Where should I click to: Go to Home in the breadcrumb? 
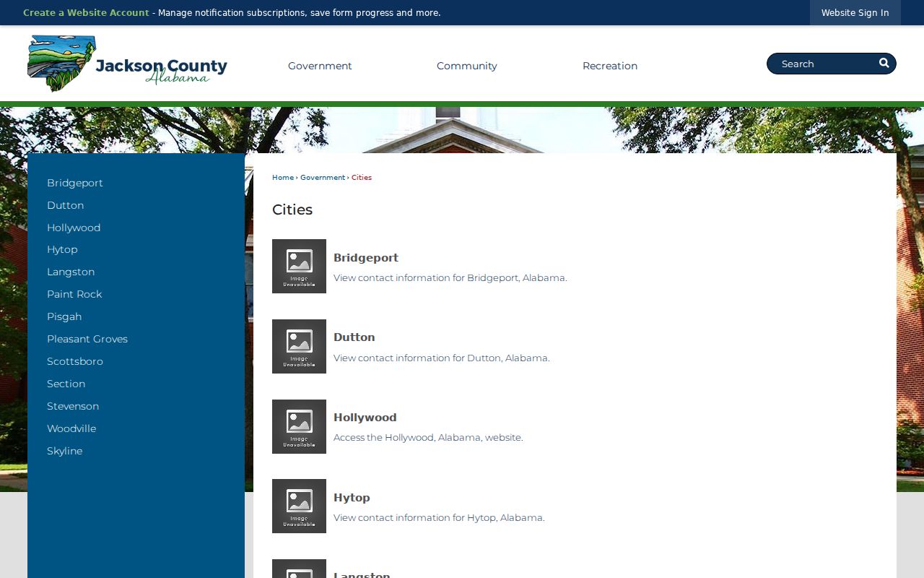[283, 178]
